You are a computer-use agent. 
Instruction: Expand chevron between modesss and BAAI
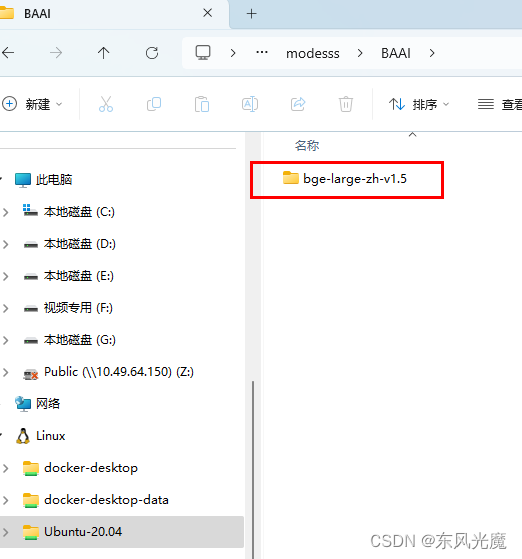[x=360, y=53]
